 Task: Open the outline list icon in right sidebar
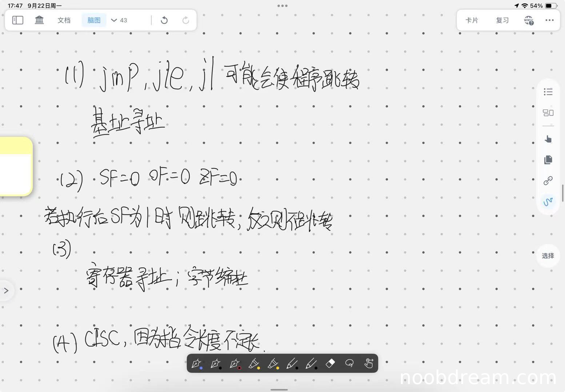[x=548, y=92]
